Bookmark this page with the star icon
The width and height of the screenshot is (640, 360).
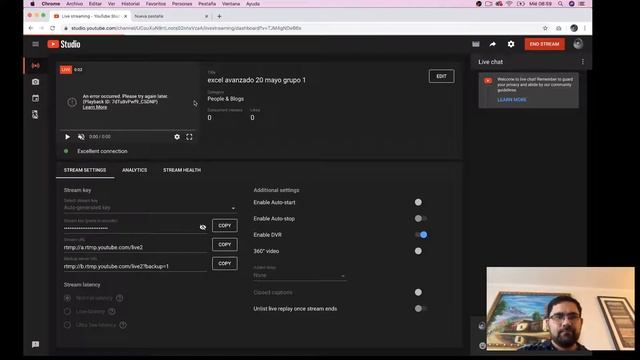tap(545, 28)
